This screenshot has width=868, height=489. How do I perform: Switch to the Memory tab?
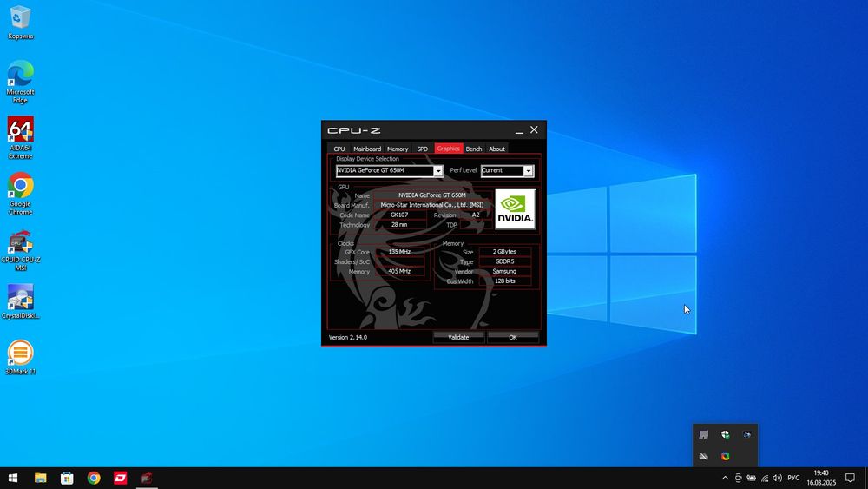pos(398,149)
